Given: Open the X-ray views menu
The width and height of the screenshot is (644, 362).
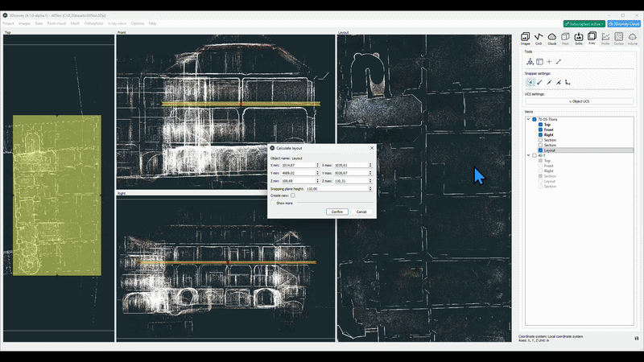Looking at the screenshot, I should point(118,23).
